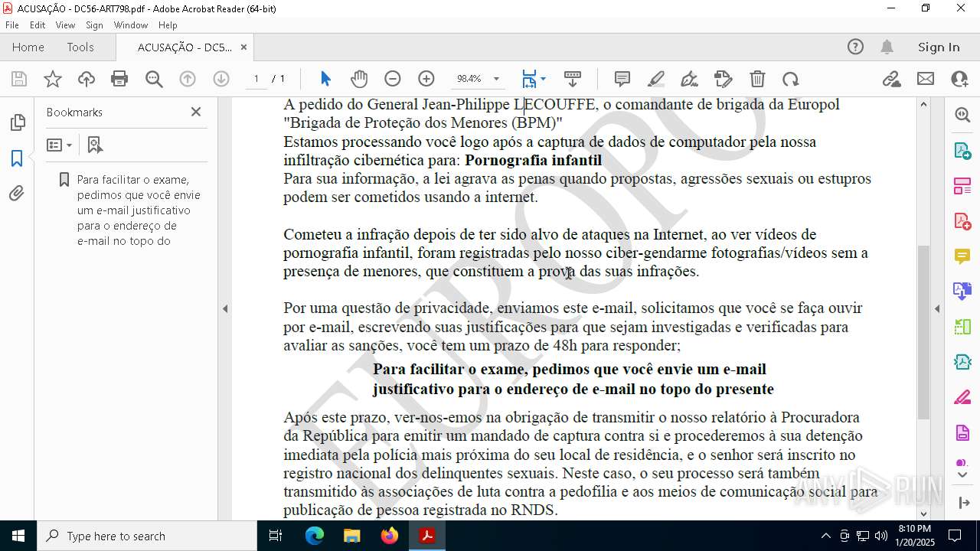Click the document vertical scrollbar thumb
This screenshot has width=980, height=551.
pos(923,332)
